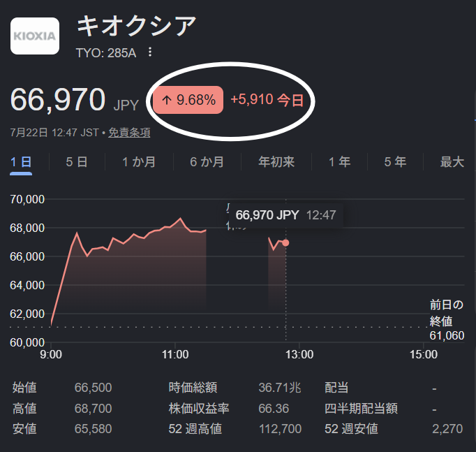Click the +5,910 今日 change text

click(x=267, y=100)
